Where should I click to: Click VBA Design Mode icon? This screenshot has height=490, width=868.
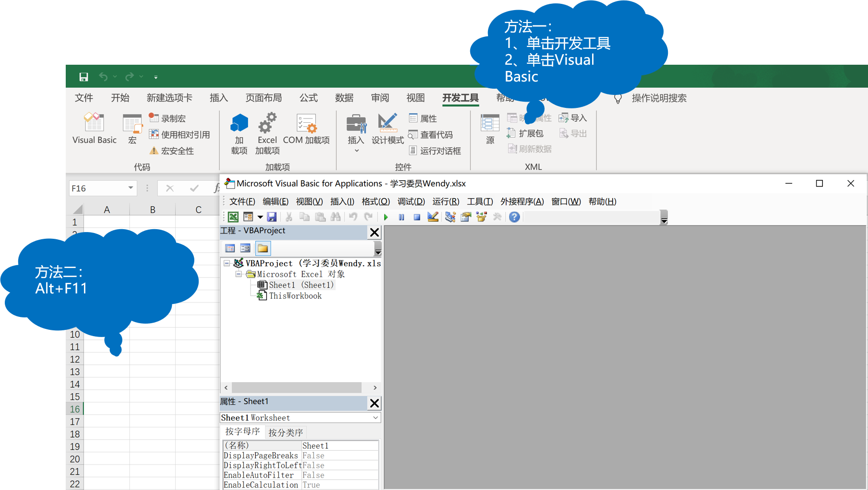(433, 217)
